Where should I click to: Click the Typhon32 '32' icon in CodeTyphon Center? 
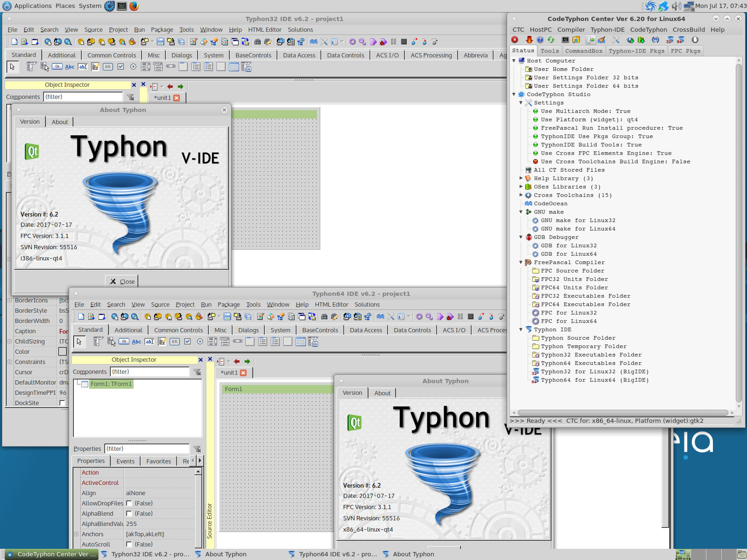point(669,40)
